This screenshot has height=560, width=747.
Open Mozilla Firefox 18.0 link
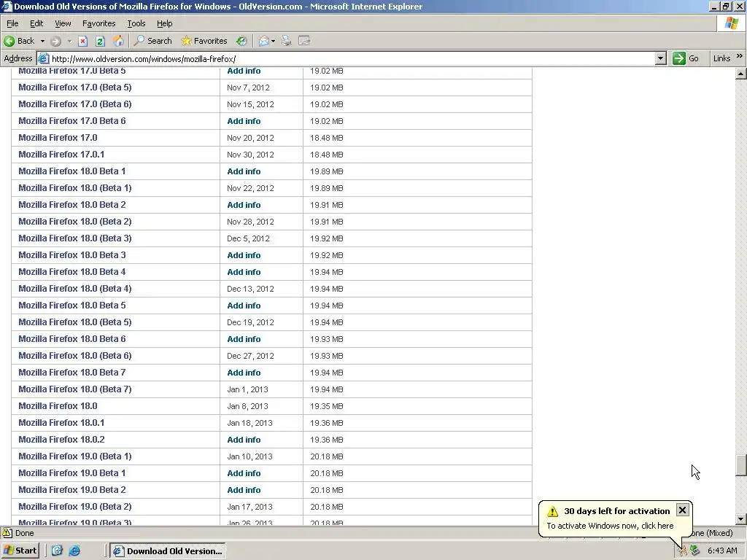(58, 405)
